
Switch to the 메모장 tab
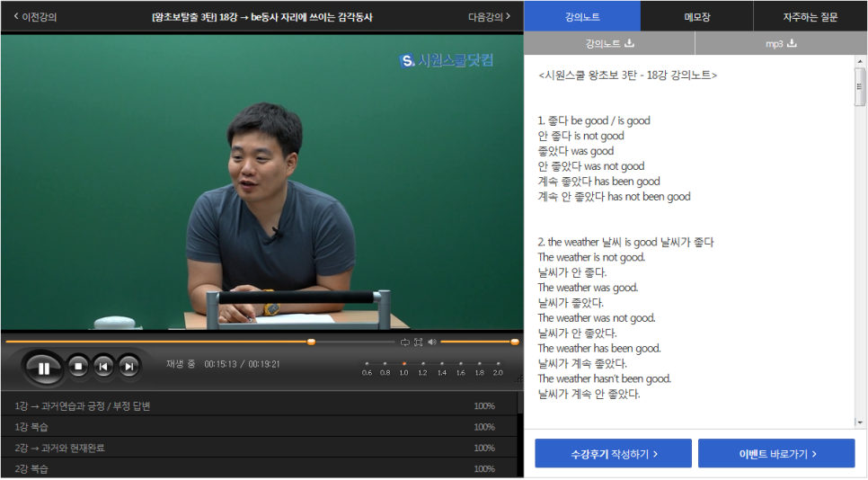click(x=697, y=16)
